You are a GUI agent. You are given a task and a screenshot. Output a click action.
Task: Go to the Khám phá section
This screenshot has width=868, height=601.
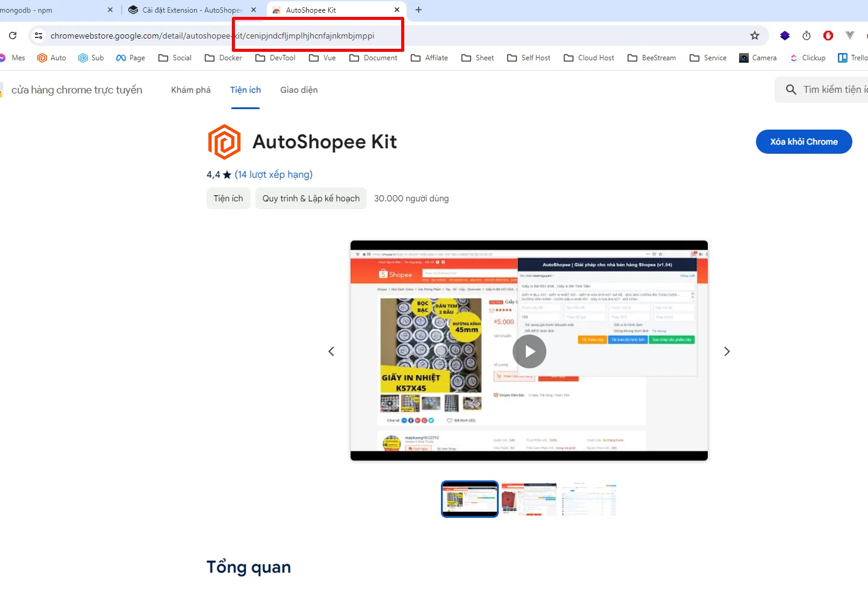[191, 90]
